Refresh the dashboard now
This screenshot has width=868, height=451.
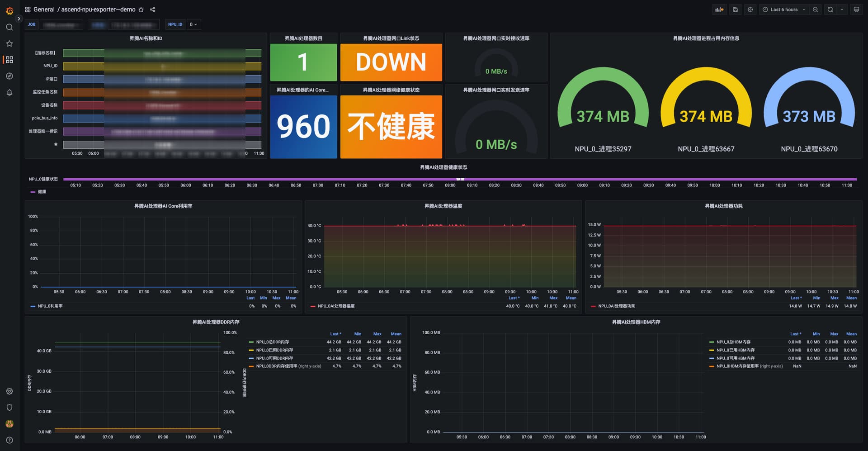[830, 9]
